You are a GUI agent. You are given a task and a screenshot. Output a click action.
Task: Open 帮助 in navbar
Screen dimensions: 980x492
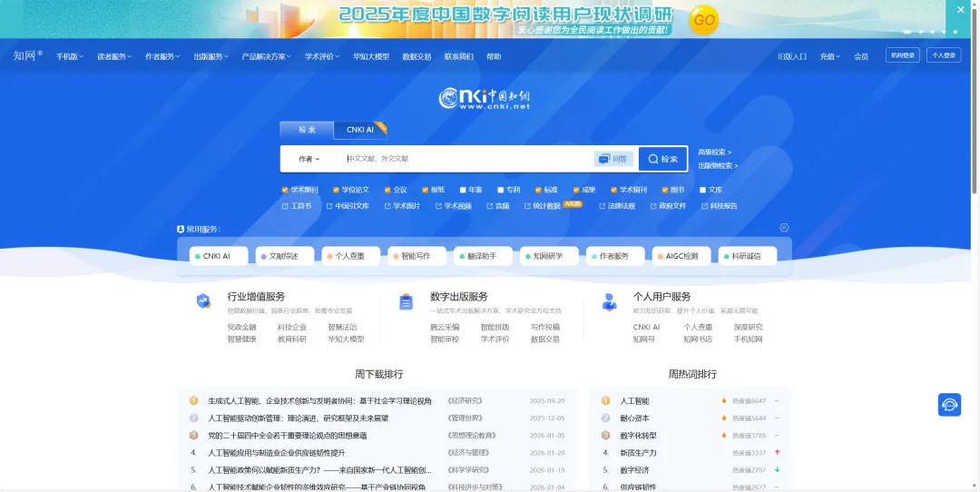[x=494, y=56]
